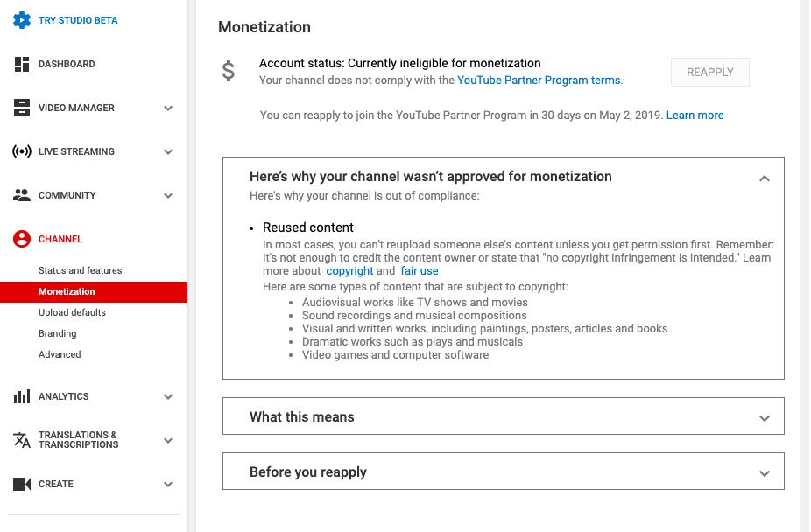Expand the Video Manager menu chevron

168,108
